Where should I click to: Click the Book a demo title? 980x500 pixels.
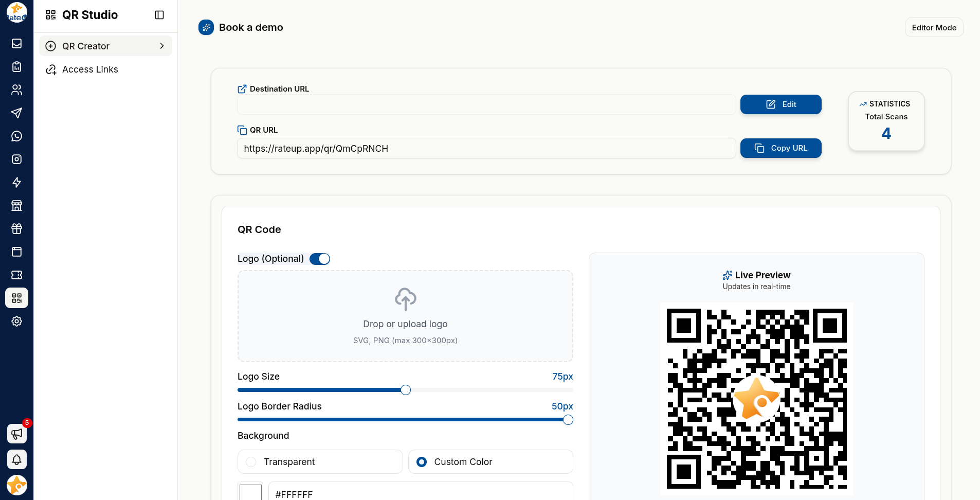[x=251, y=27]
